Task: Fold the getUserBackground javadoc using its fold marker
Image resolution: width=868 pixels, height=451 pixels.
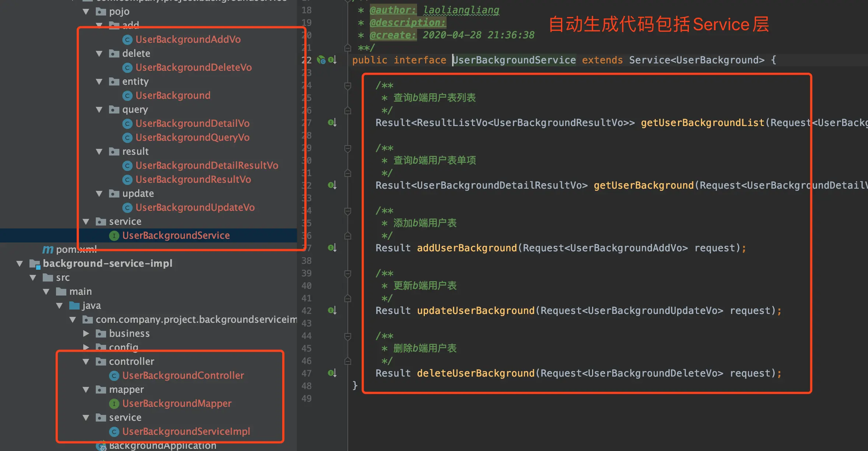Action: [x=347, y=148]
